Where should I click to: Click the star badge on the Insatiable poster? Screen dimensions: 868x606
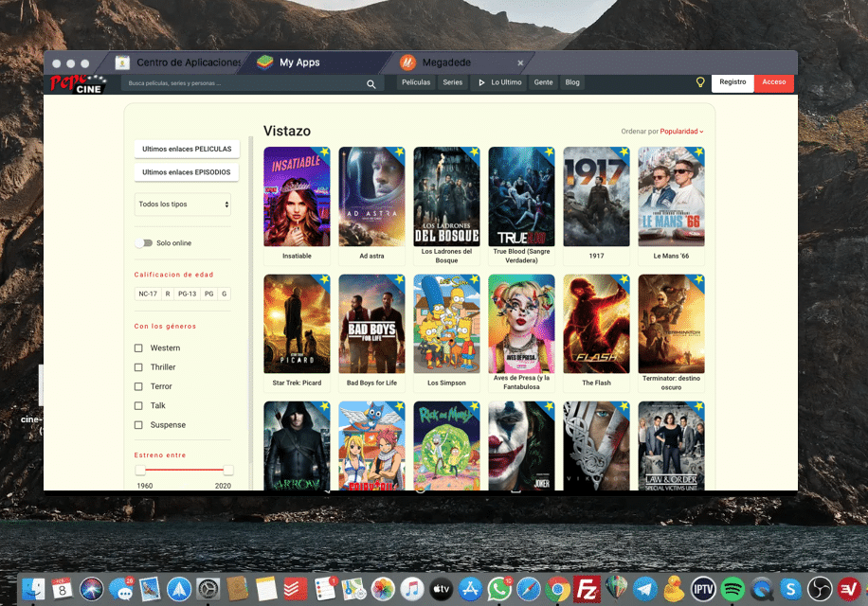pos(322,151)
